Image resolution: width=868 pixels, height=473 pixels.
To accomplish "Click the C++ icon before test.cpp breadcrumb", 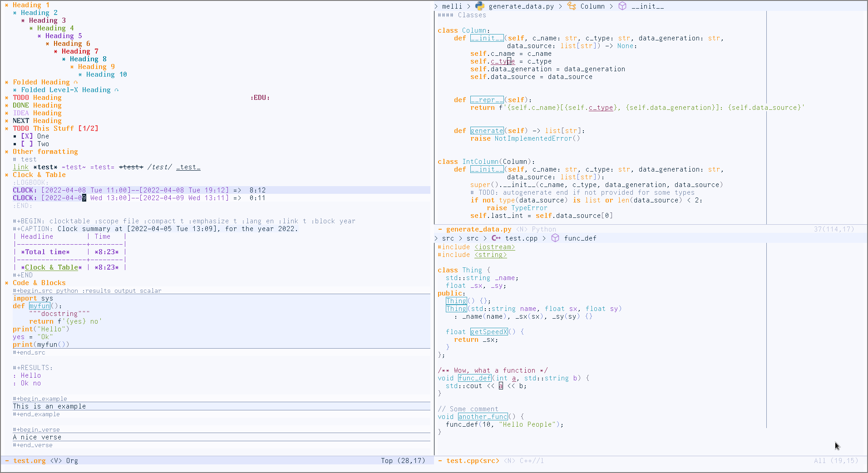I will (x=496, y=238).
